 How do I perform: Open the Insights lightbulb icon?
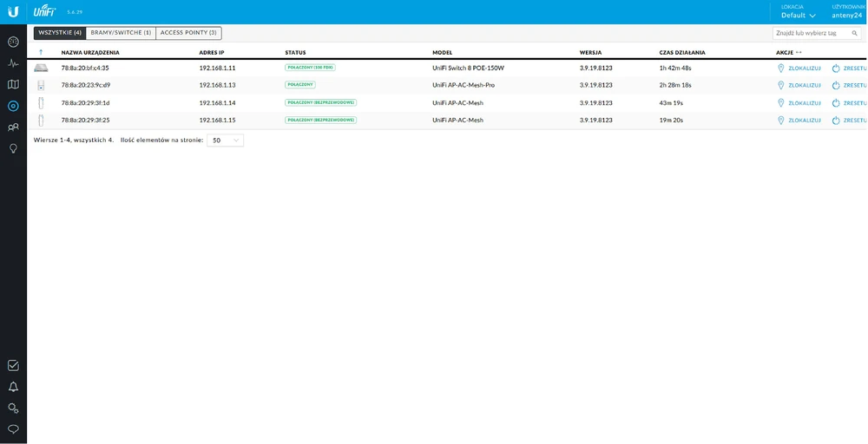coord(13,148)
